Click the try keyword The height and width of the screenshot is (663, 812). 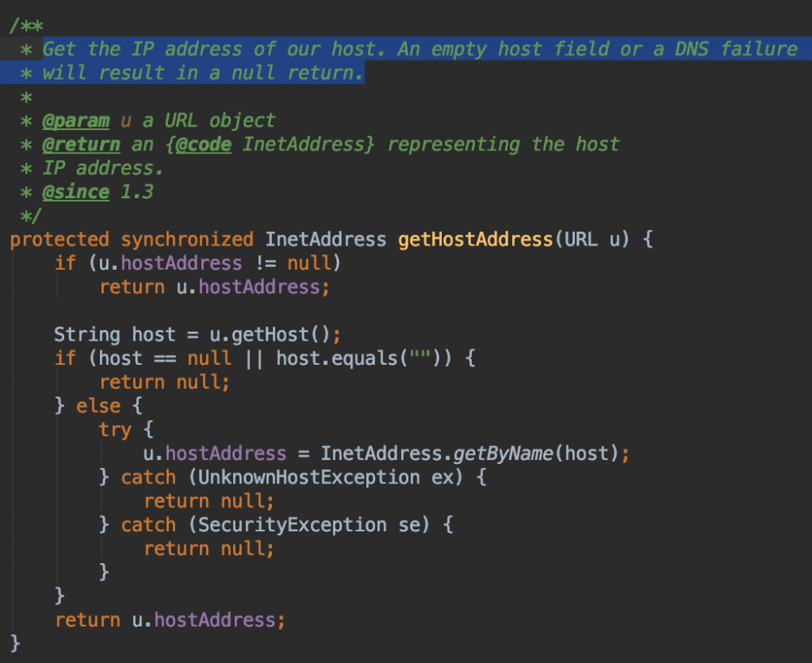115,430
